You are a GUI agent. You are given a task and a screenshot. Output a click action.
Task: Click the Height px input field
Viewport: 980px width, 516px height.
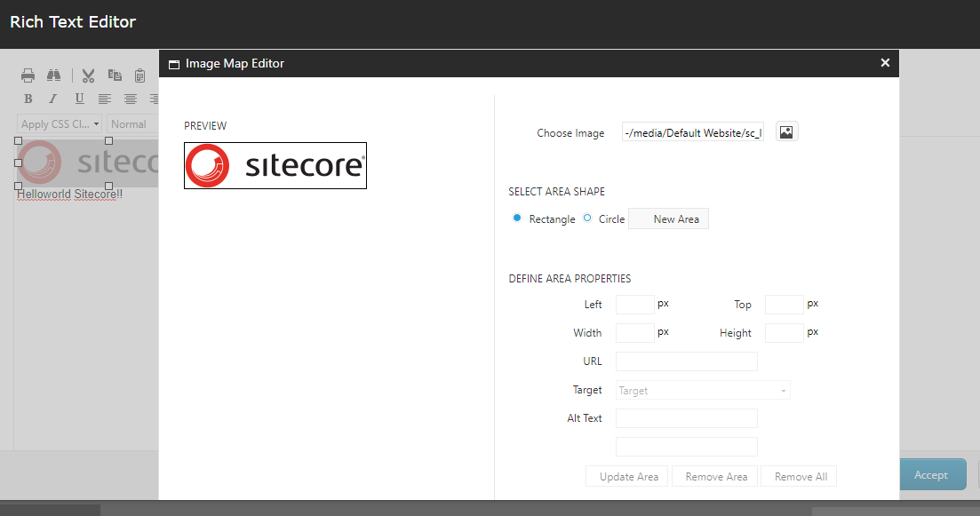[x=785, y=333]
